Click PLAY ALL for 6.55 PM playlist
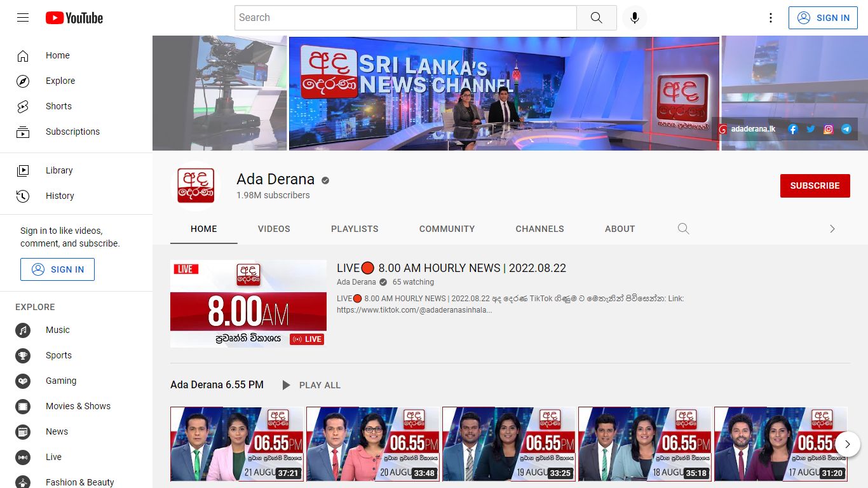The height and width of the screenshot is (488, 868). click(311, 385)
